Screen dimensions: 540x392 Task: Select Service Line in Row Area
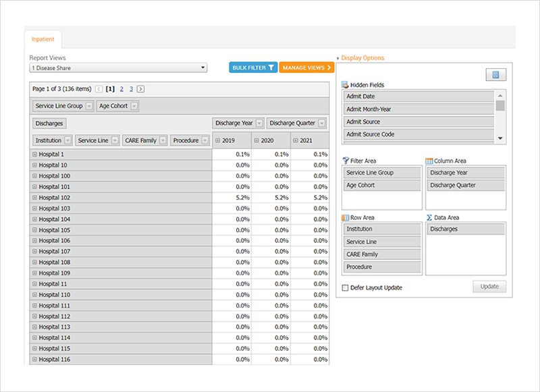coord(382,242)
